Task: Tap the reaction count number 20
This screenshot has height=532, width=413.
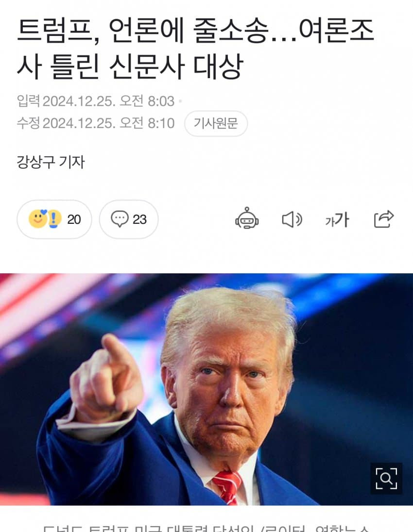Action: [74, 219]
